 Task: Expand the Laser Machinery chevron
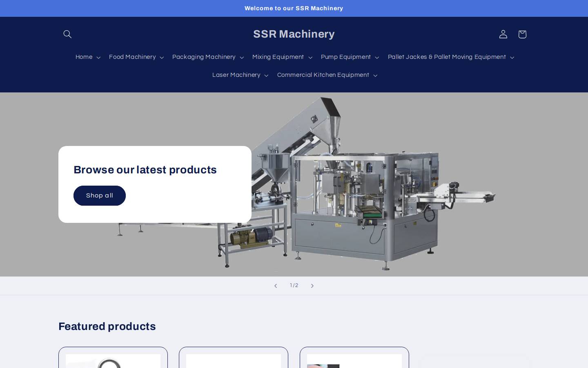[267, 76]
